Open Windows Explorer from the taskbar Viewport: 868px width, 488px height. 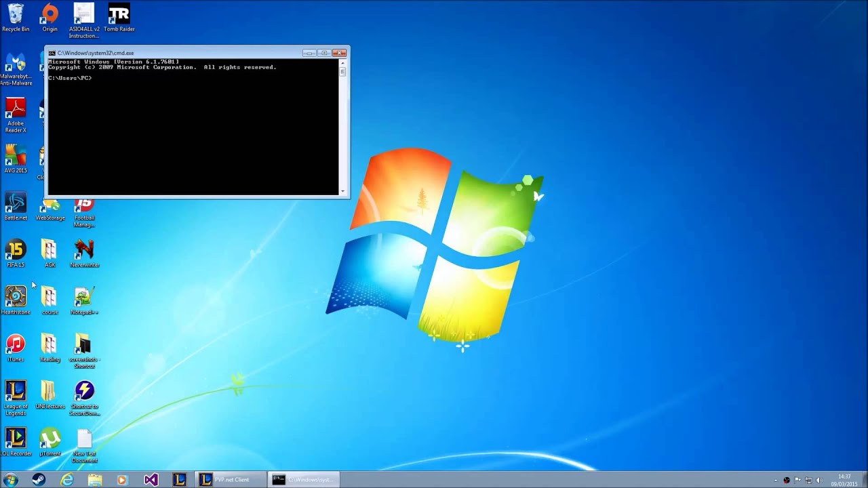[94, 480]
